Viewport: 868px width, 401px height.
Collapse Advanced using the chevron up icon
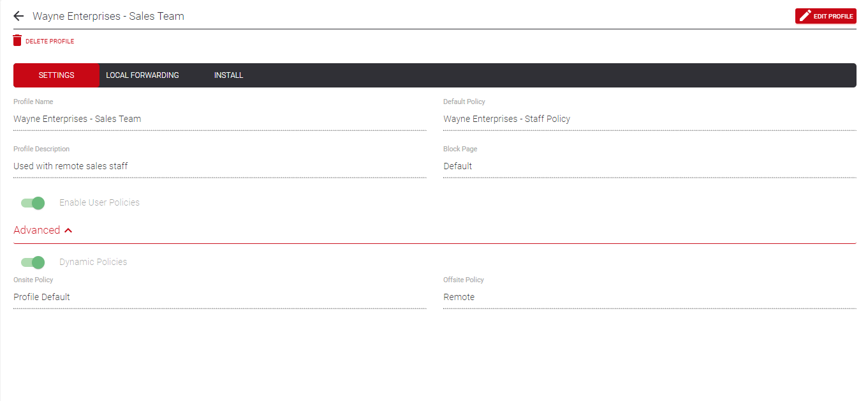(x=68, y=231)
